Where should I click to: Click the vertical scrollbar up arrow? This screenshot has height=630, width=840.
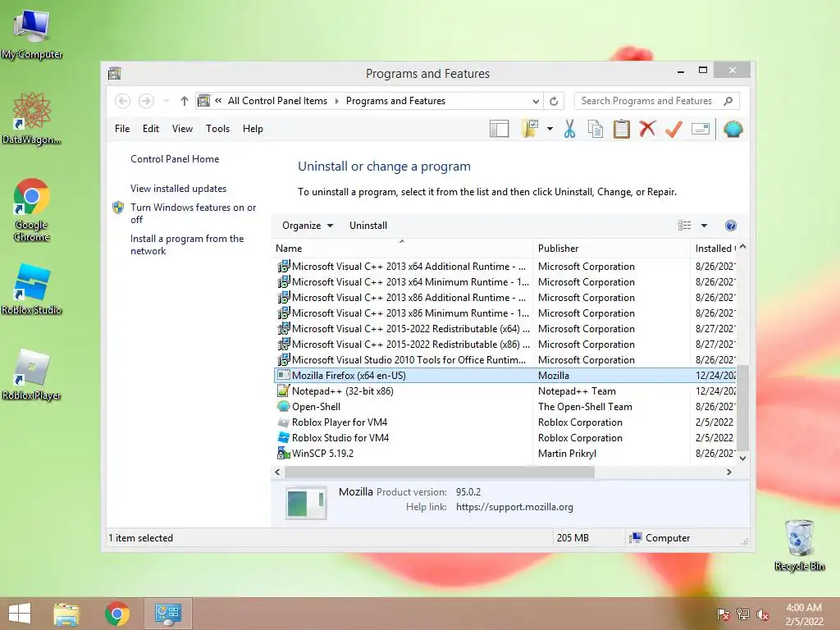[742, 247]
